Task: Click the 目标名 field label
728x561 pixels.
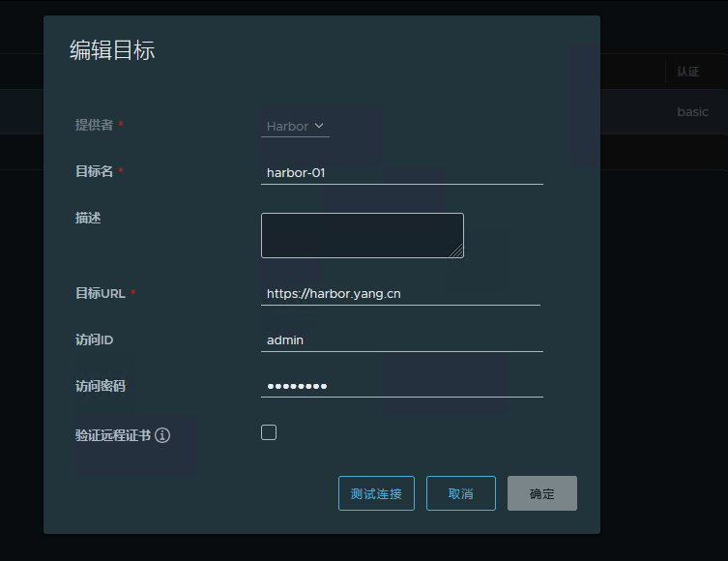Action: 94,172
